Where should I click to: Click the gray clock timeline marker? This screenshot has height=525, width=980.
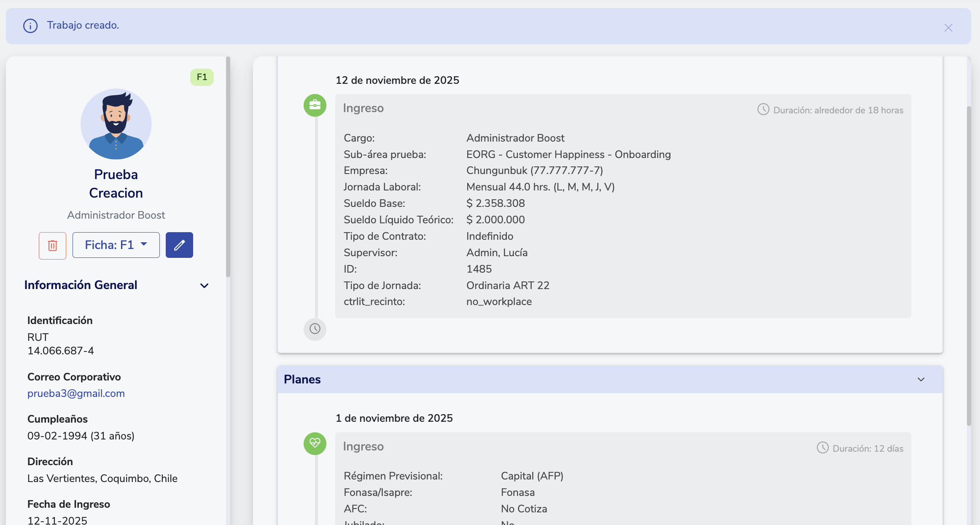pyautogui.click(x=315, y=329)
